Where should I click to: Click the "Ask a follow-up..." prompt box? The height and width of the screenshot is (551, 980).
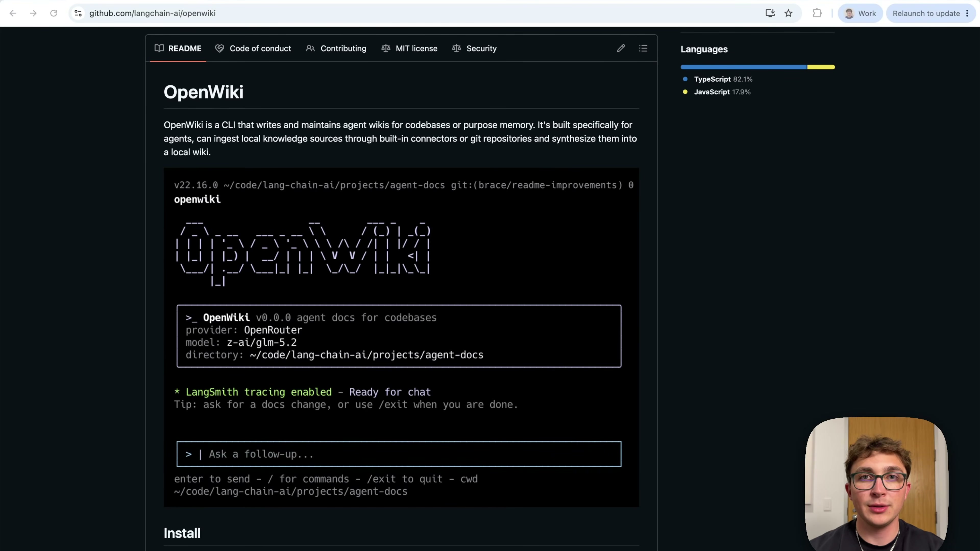[399, 454]
